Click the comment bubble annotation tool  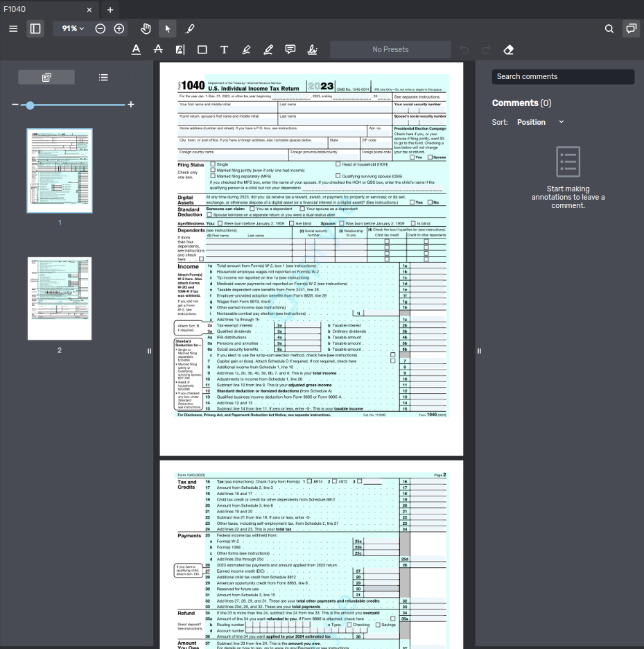[x=290, y=49]
